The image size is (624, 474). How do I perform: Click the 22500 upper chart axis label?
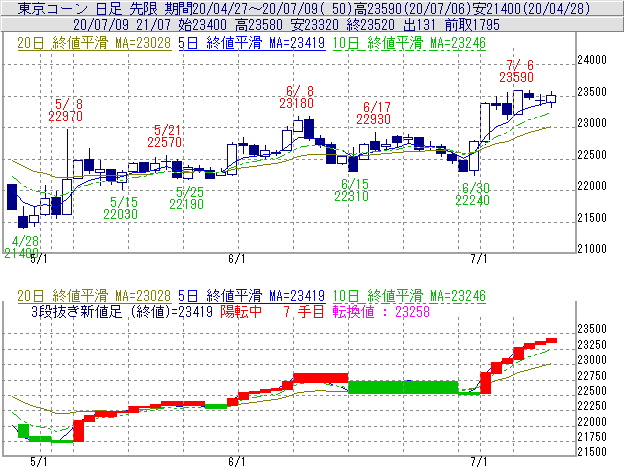[x=592, y=154]
